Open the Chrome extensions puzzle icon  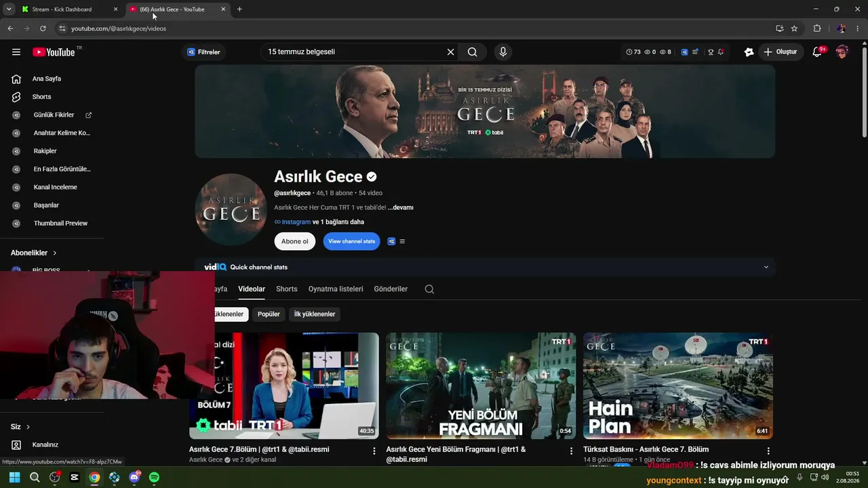coord(817,28)
